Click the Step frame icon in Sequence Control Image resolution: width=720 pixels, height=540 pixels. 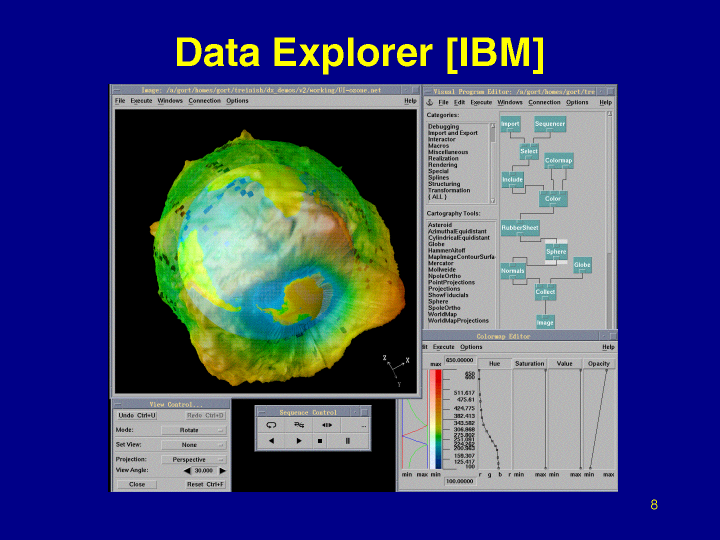(326, 425)
